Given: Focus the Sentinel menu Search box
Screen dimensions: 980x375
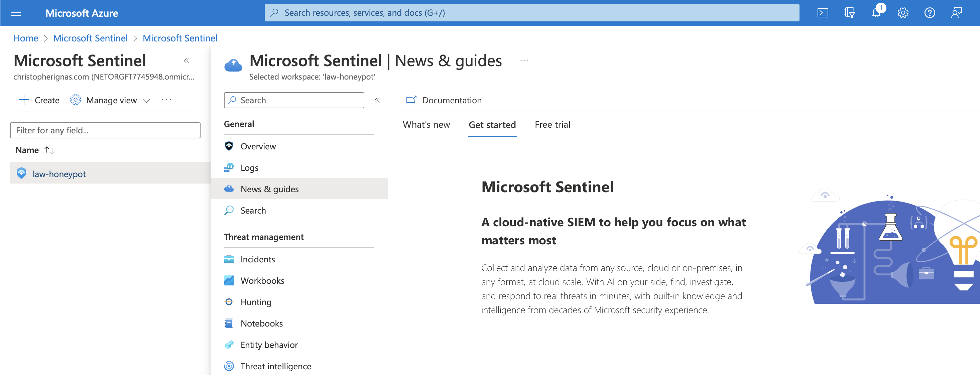Looking at the screenshot, I should tap(294, 100).
